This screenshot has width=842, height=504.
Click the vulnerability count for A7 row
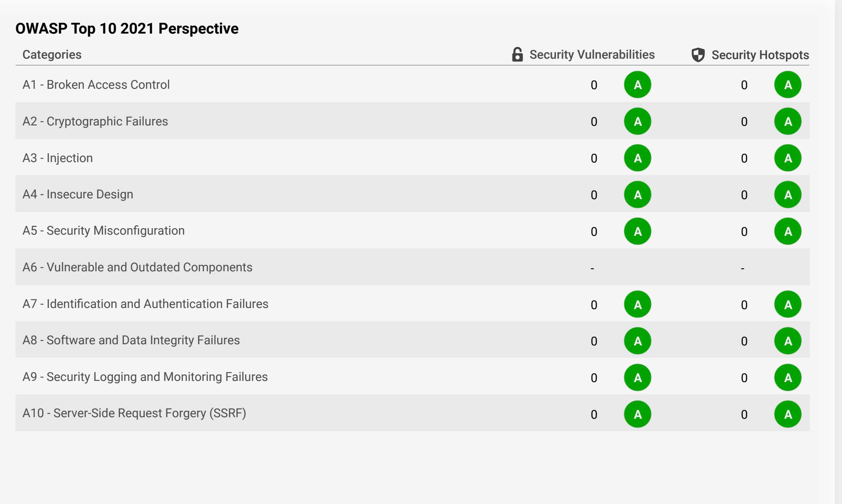(594, 304)
